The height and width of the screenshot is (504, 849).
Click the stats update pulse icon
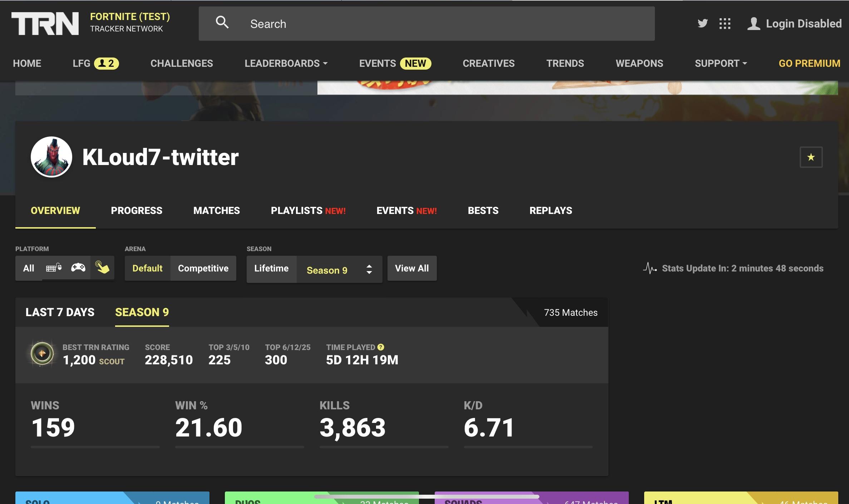click(650, 268)
